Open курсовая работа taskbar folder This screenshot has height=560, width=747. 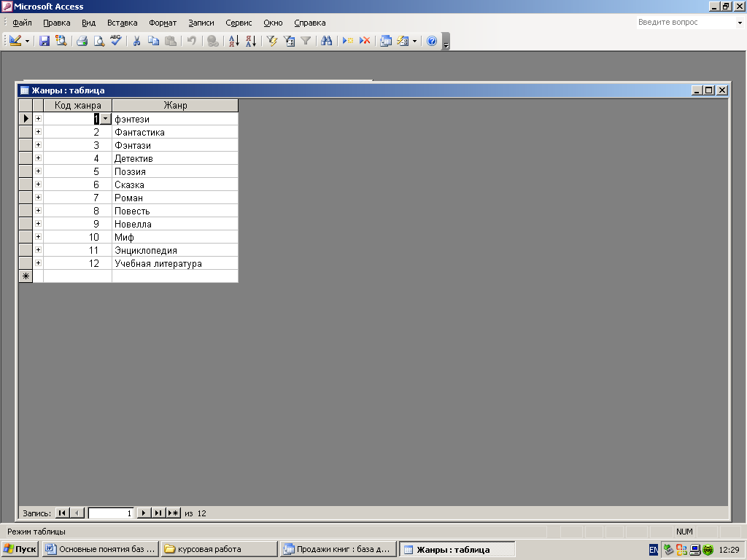[219, 549]
